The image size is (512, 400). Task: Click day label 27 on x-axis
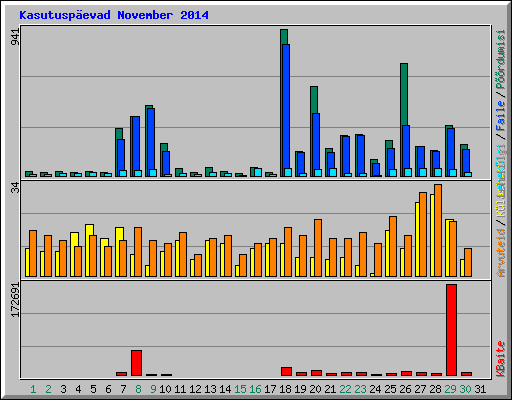click(420, 389)
